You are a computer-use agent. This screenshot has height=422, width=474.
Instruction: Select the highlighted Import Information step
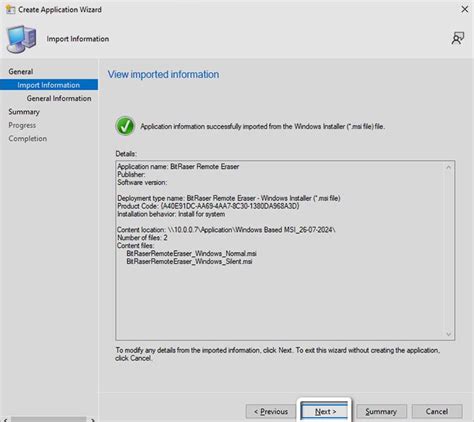[49, 85]
